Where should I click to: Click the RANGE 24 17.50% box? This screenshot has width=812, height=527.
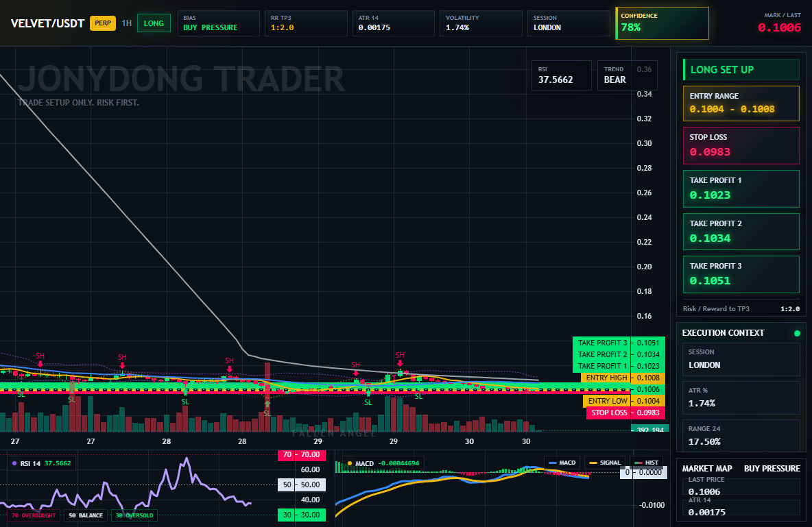[741, 435]
